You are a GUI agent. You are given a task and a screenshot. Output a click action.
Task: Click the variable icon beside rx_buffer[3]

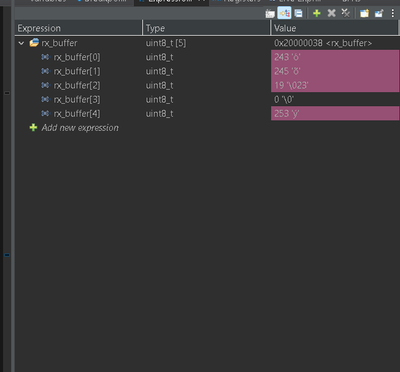click(x=46, y=99)
